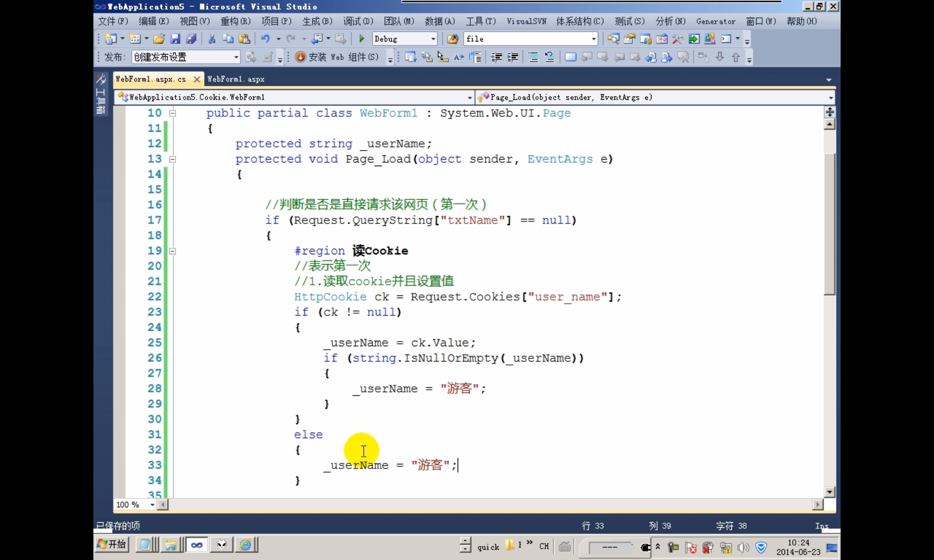This screenshot has width=934, height=560.
Task: Expand the WebApplication5.Cookie.WebForm1 class dropdown
Action: pos(469,97)
